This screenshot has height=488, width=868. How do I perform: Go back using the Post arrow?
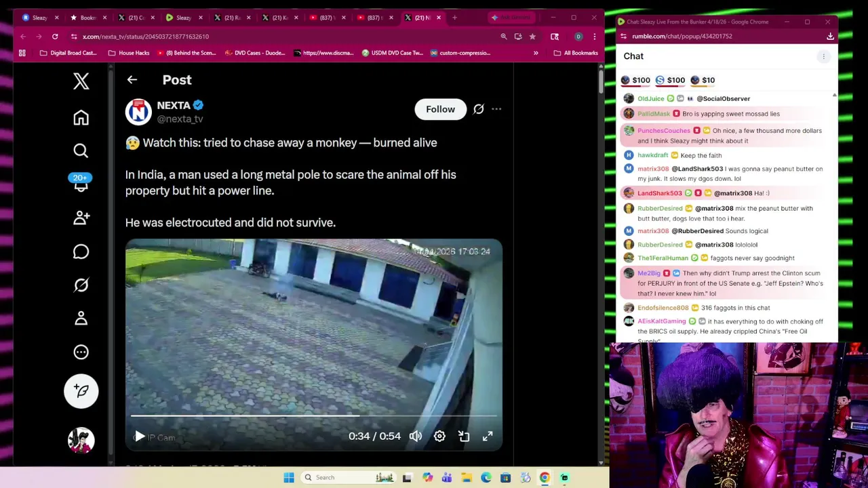tap(132, 80)
